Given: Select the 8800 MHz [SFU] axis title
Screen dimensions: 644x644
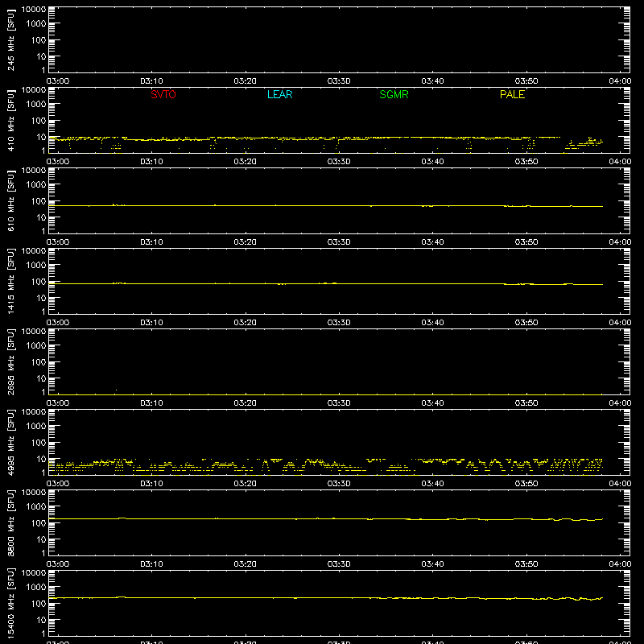Looking at the screenshot, I should pyautogui.click(x=10, y=522).
